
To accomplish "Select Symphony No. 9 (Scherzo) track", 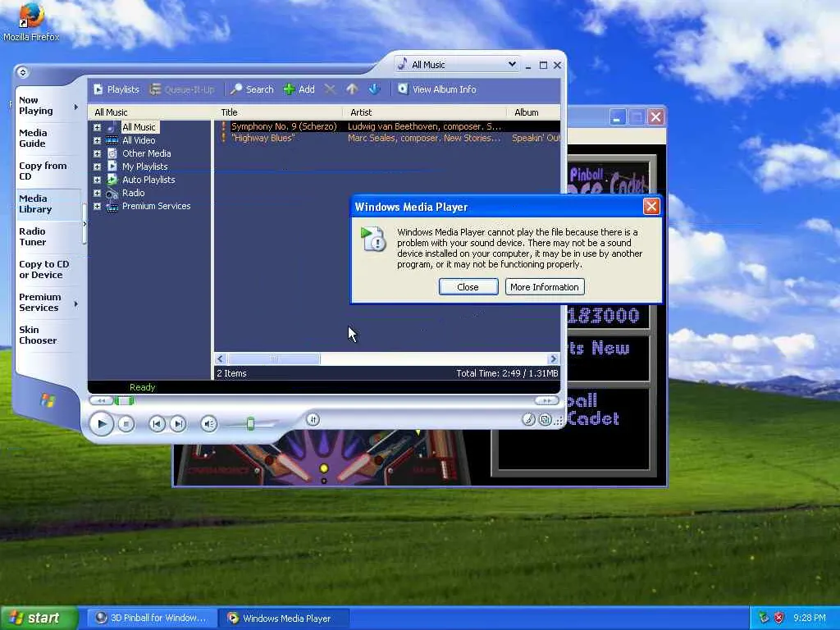I will [x=284, y=126].
